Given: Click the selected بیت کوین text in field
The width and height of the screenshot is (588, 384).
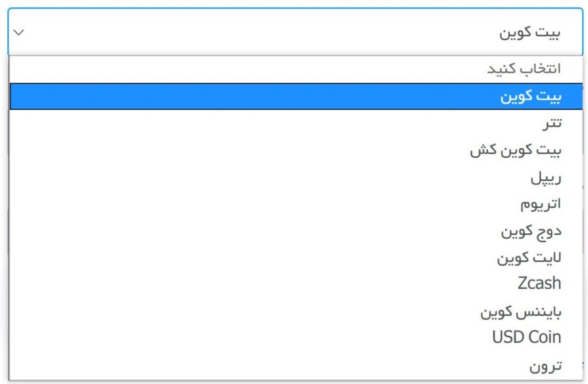Looking at the screenshot, I should point(529,33).
